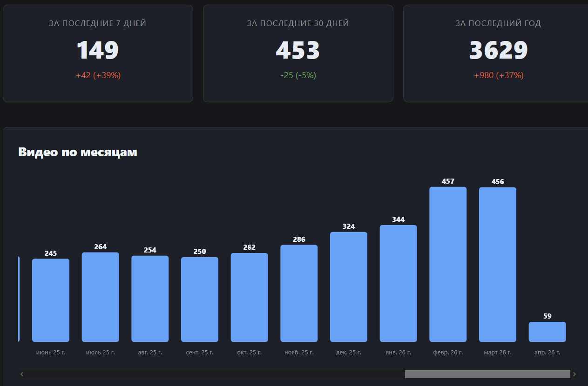
Task: Click the янв. 26 г. bar showing 344
Action: click(399, 284)
